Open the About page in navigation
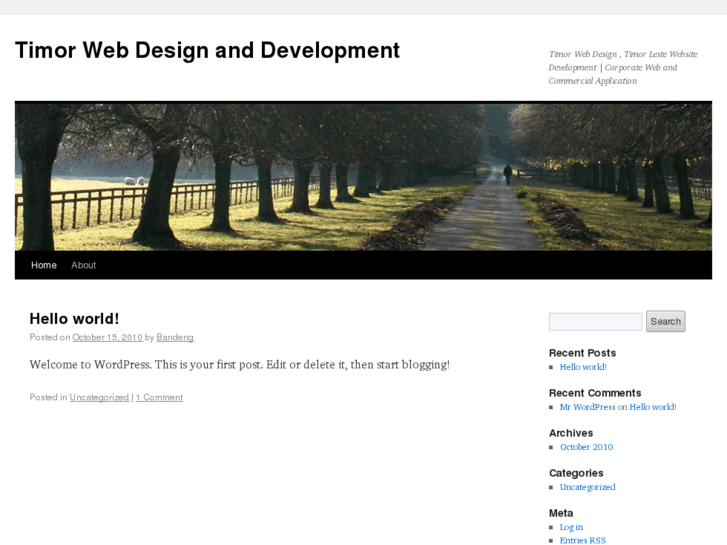 click(83, 265)
